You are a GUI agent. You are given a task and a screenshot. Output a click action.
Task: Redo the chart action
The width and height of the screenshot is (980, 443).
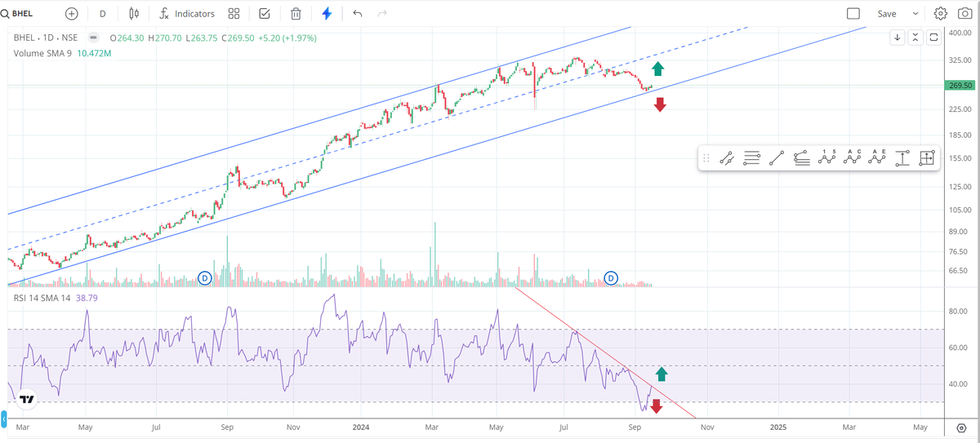click(382, 13)
